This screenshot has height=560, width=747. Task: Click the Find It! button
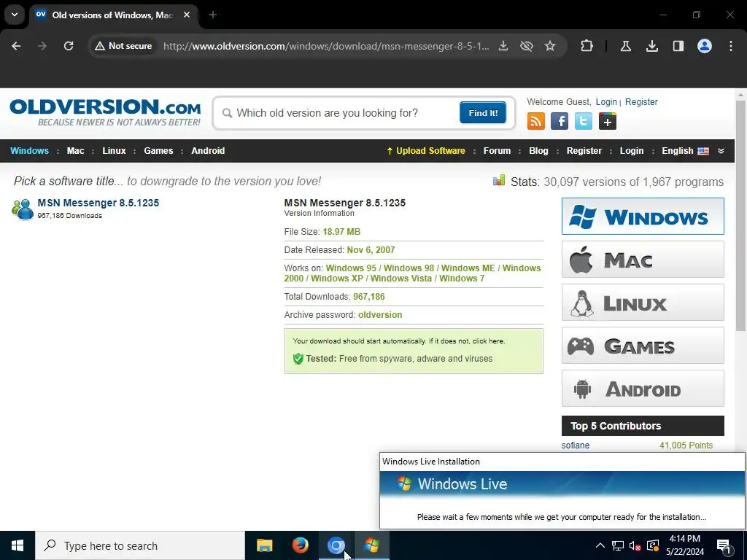(483, 113)
